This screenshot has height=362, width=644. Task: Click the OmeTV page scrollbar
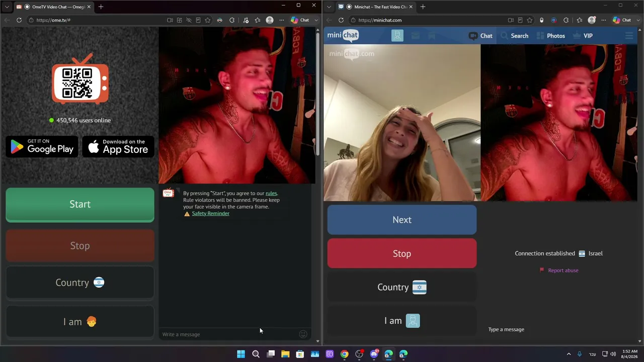pyautogui.click(x=317, y=93)
